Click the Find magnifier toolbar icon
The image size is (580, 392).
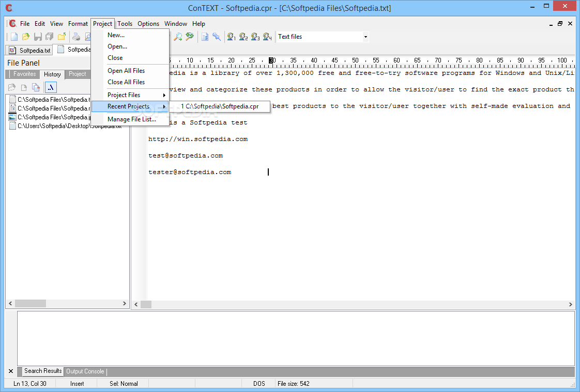coord(178,37)
